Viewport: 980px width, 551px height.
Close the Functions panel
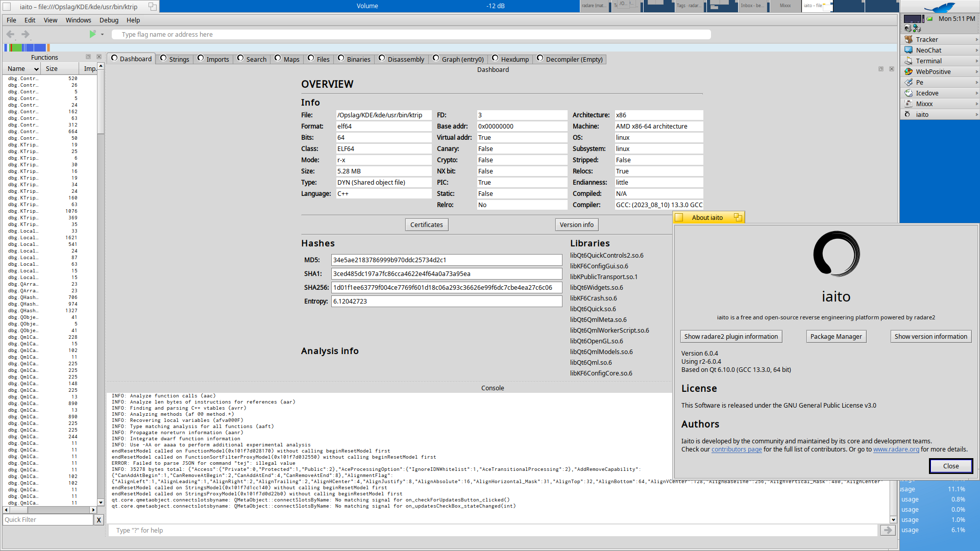pos(99,57)
